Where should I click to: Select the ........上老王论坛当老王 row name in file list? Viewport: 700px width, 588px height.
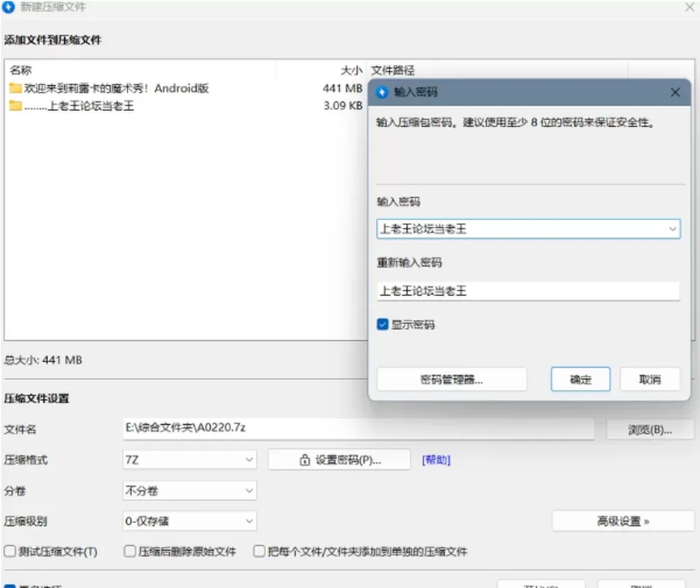79,106
